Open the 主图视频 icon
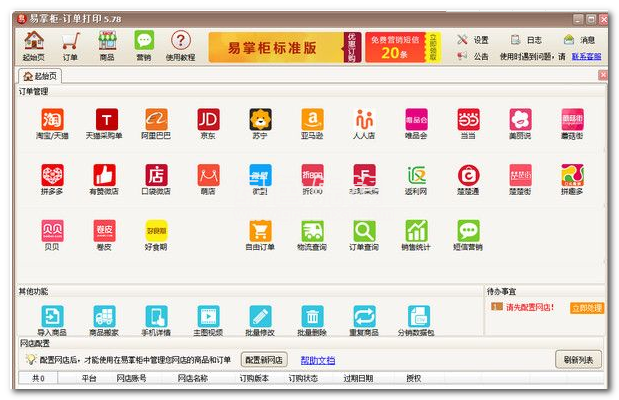This screenshot has height=400, width=619. click(208, 316)
